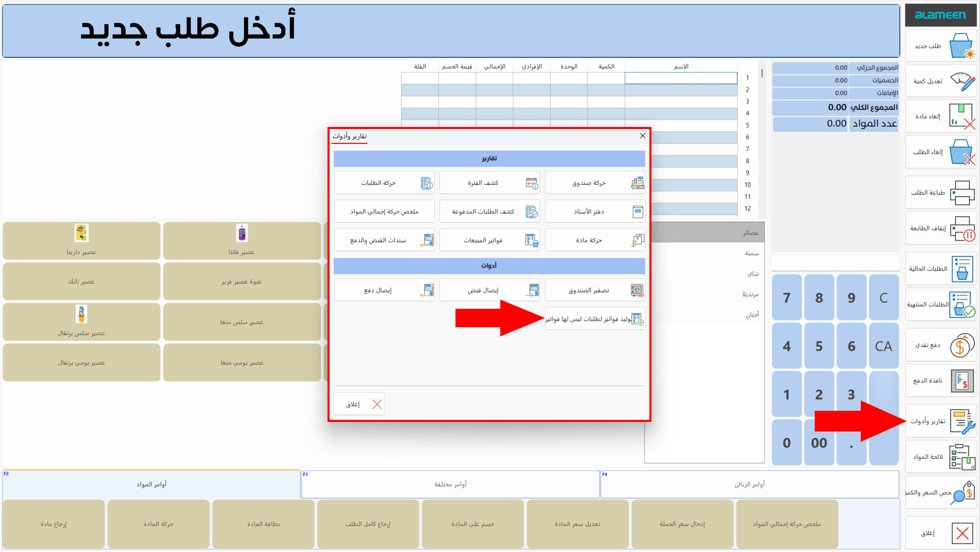Open حركة مادة item movement report
The height and width of the screenshot is (552, 980).
[595, 240]
